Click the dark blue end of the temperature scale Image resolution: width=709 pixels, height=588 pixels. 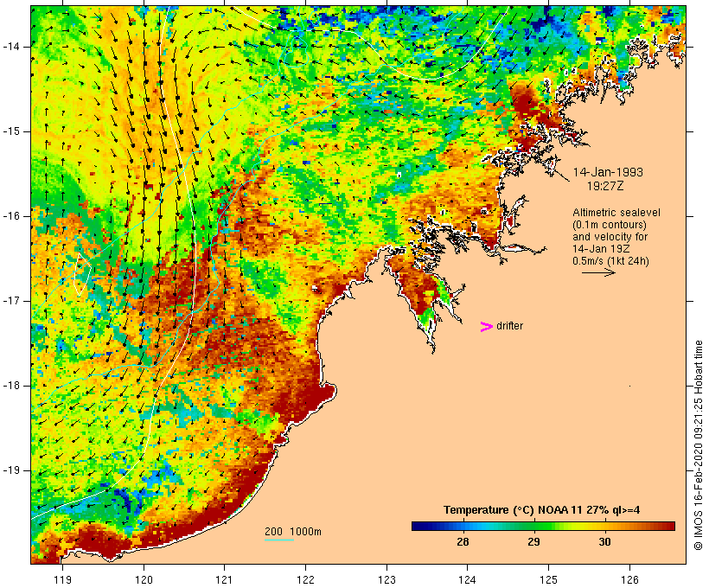[420, 526]
